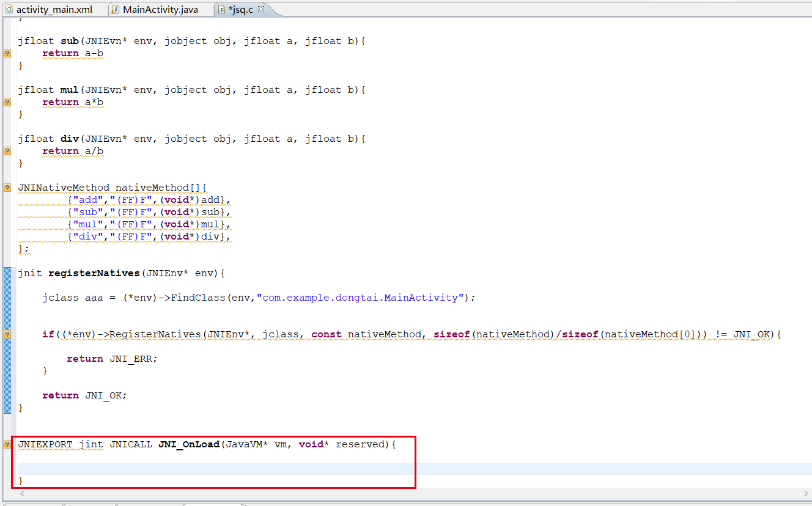Place cursor on 'sub' in jfloat sub declaration
This screenshot has height=506, width=812.
pos(70,41)
